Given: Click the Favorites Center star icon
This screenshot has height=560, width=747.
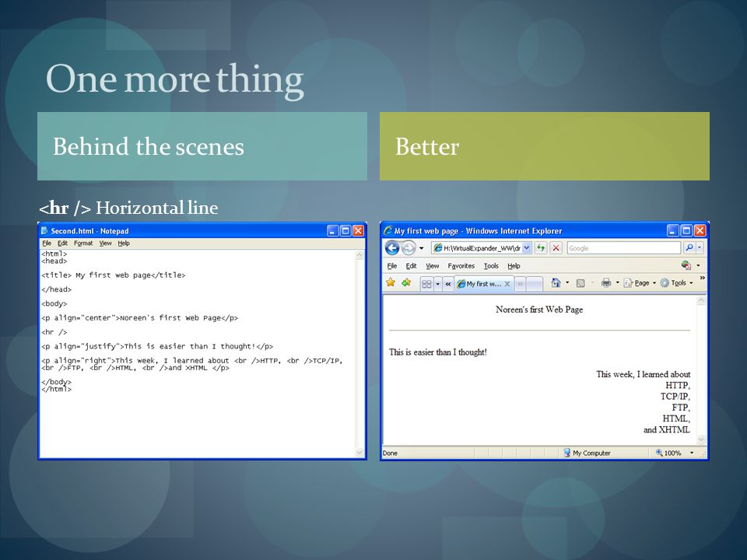Looking at the screenshot, I should click(391, 282).
